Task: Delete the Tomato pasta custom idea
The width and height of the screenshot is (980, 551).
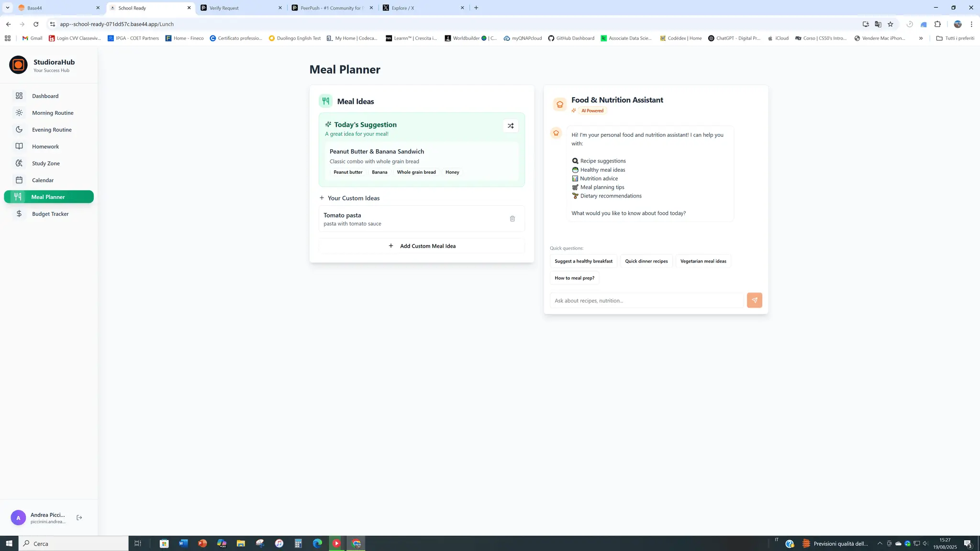Action: [x=512, y=219]
